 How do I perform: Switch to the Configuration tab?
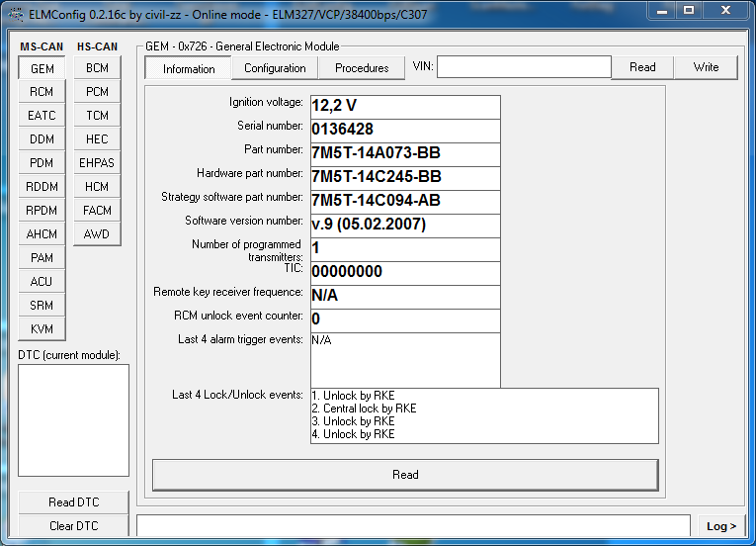coord(275,68)
